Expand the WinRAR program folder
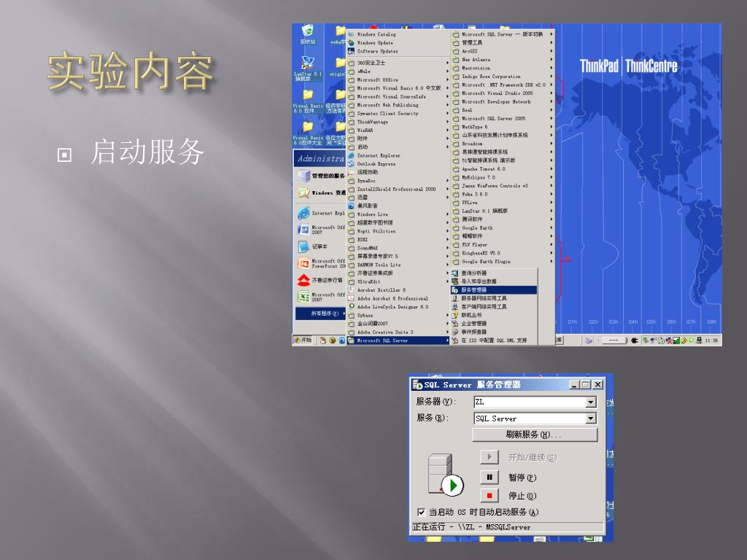Image resolution: width=747 pixels, height=560 pixels. coord(398,130)
